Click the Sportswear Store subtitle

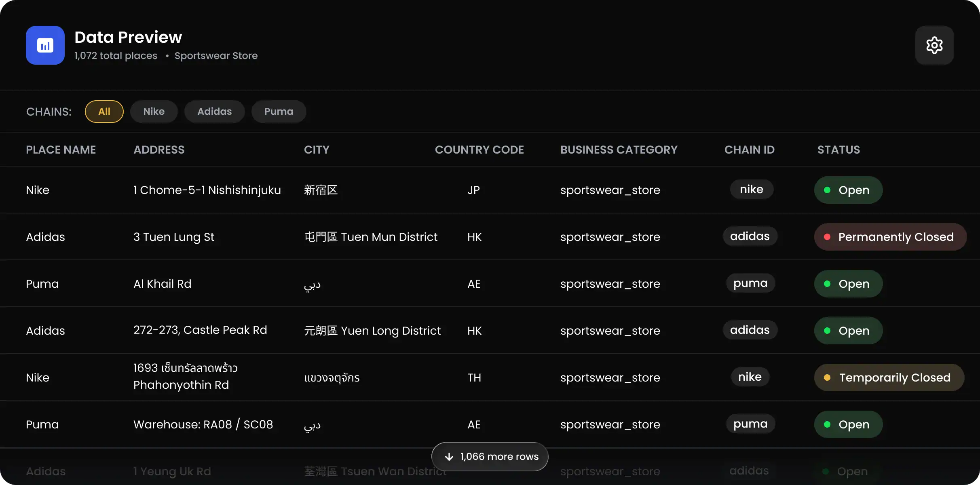click(216, 56)
